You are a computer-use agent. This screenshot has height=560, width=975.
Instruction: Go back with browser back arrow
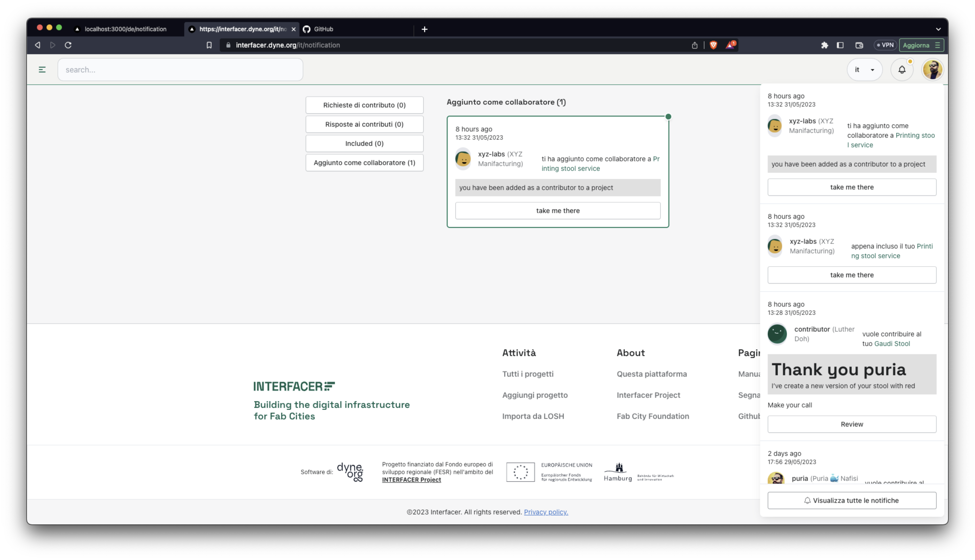tap(37, 45)
